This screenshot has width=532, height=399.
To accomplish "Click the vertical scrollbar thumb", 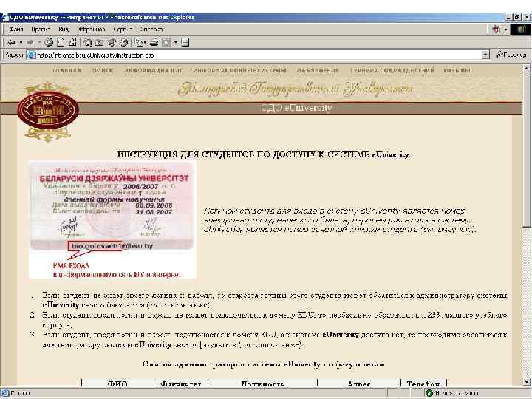I will pyautogui.click(x=526, y=150).
